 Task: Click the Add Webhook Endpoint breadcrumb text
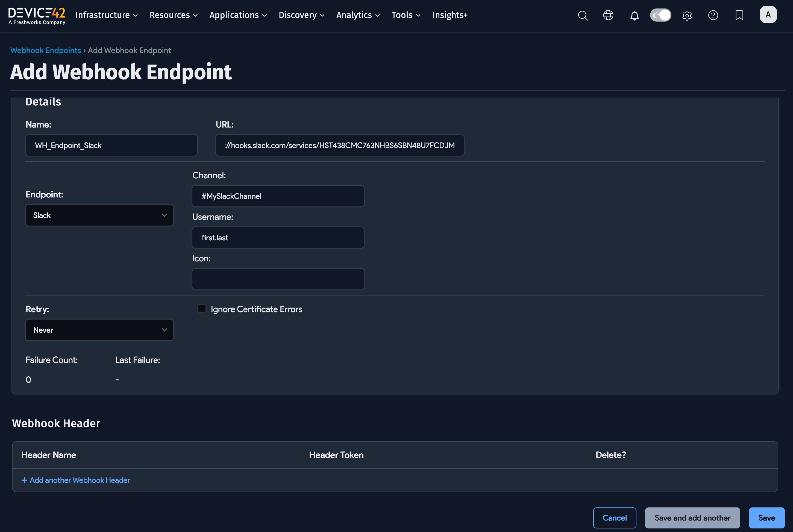pyautogui.click(x=129, y=50)
